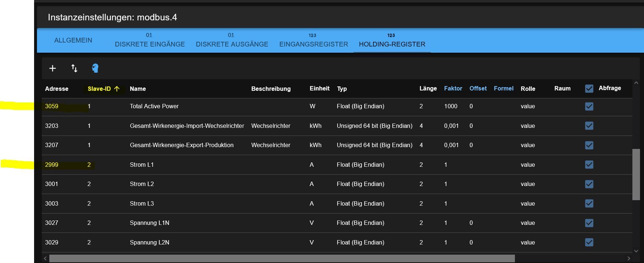
Task: Uncheck Abfrage for Gesamt-Wirkenergie-Import-Wechselrichter
Action: [x=589, y=126]
